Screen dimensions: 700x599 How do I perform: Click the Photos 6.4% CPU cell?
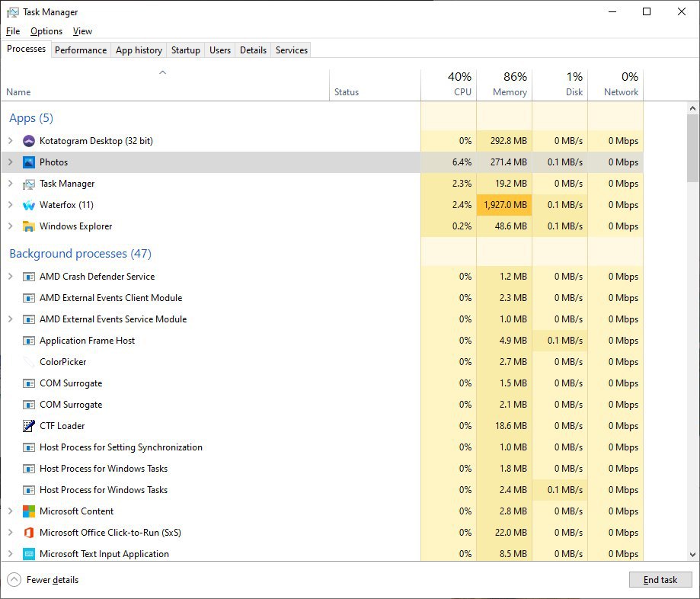point(449,162)
